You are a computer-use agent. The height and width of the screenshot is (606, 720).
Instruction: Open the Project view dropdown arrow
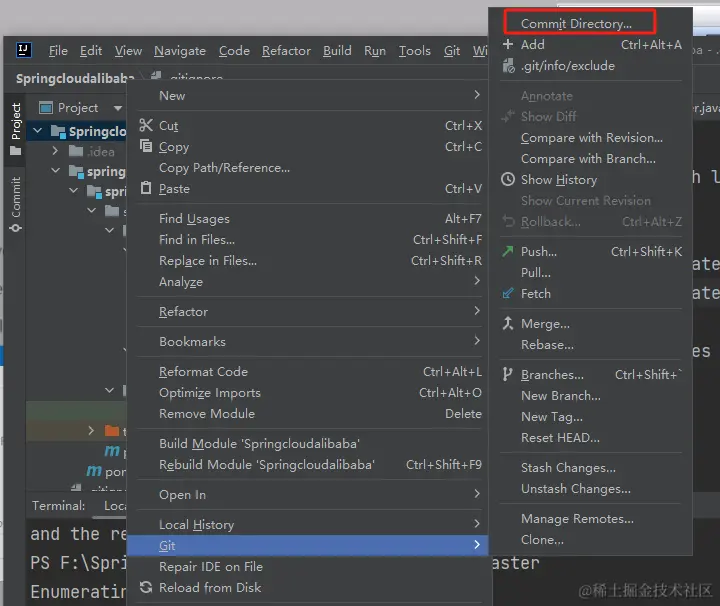[118, 108]
